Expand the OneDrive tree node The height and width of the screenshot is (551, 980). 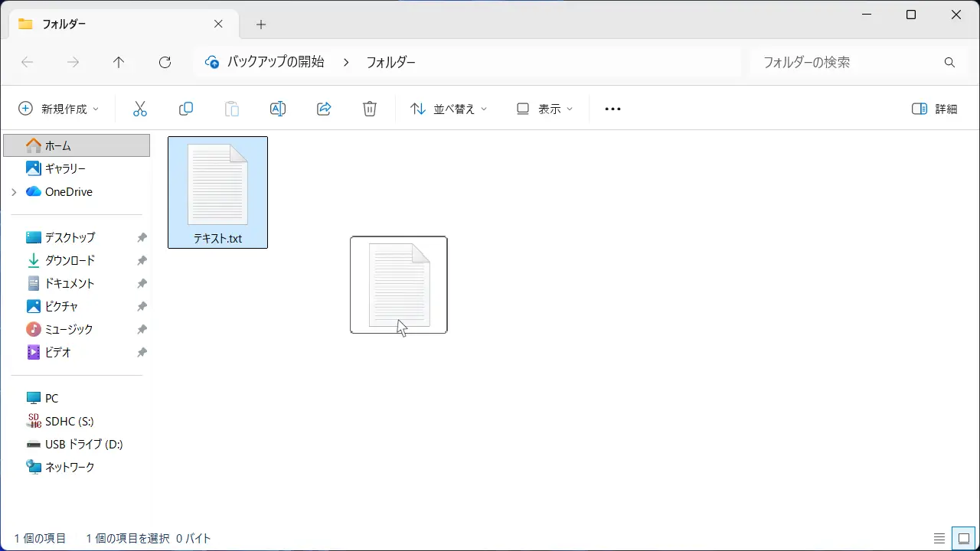coord(14,192)
